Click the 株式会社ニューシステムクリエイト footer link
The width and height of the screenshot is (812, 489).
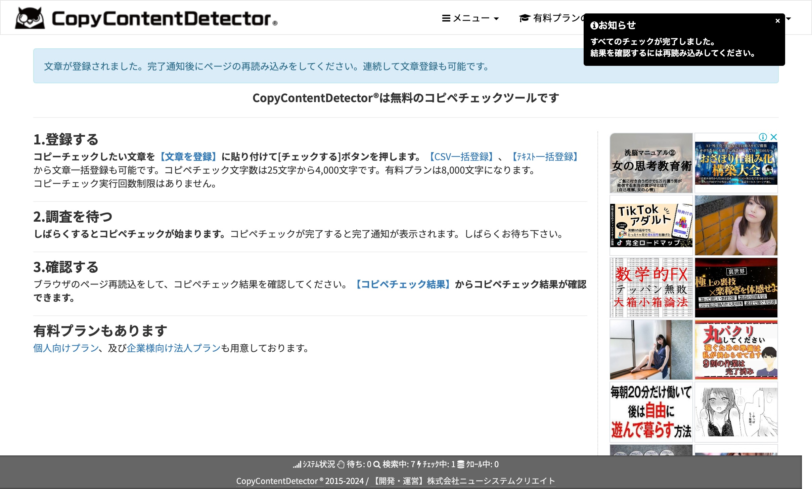[491, 481]
